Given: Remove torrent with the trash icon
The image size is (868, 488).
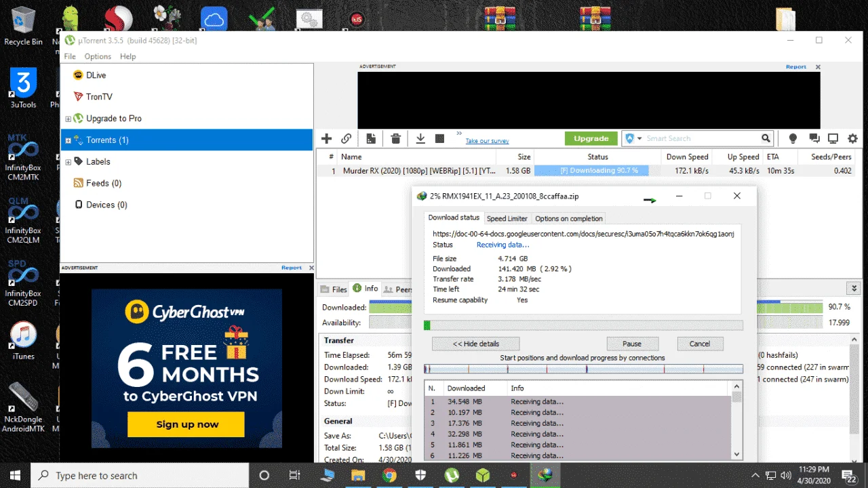Looking at the screenshot, I should click(x=396, y=138).
